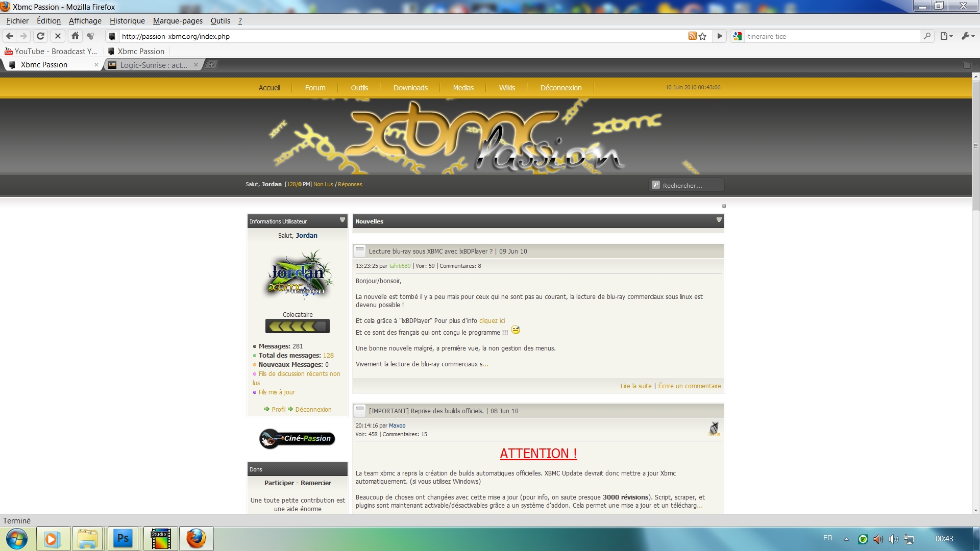This screenshot has height=551, width=980.
Task: Open the Windows Start button
Action: [x=16, y=539]
